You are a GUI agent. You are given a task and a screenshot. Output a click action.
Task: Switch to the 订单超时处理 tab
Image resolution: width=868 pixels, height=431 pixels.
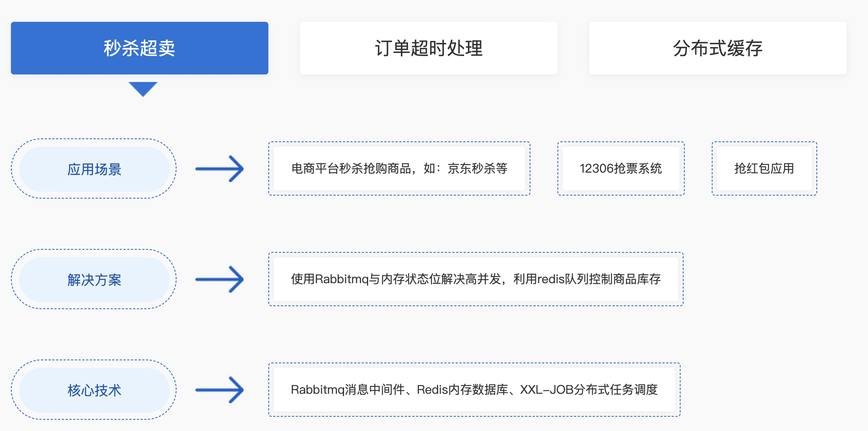point(428,48)
